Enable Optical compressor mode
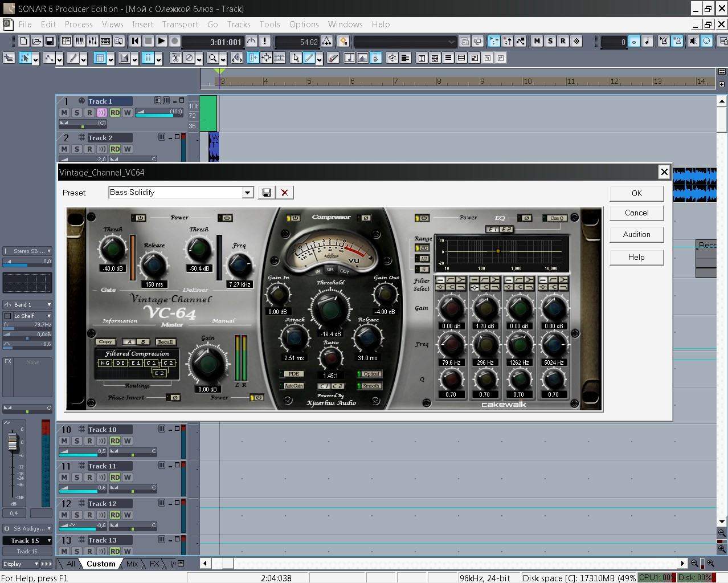Screen dimensions: 728x583 (x=370, y=374)
